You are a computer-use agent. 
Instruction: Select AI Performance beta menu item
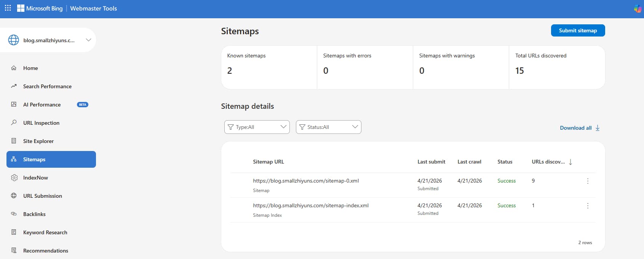(x=42, y=105)
